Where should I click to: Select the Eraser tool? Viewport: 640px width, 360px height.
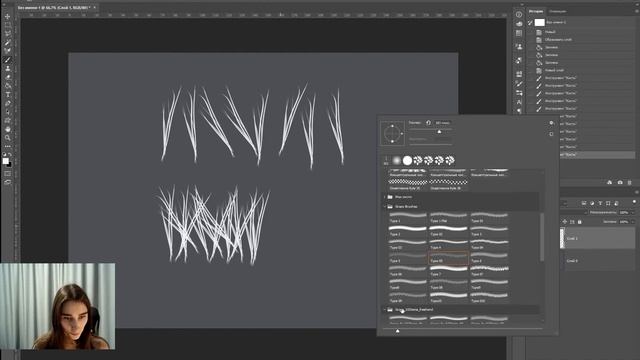tap(7, 77)
